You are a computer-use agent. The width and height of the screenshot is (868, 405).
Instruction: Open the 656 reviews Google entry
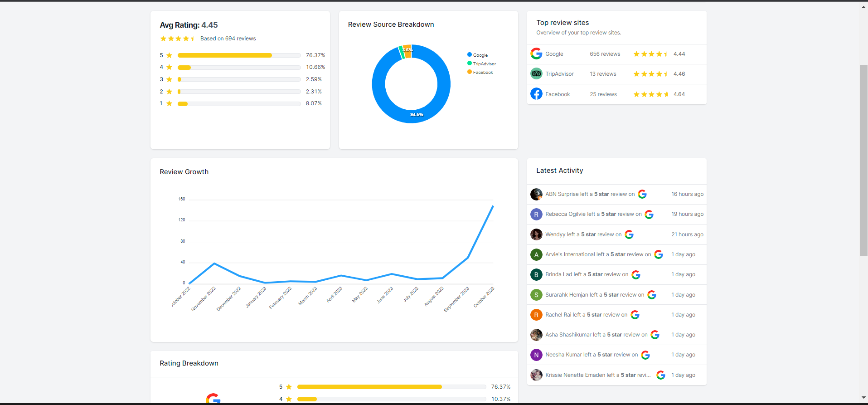tap(605, 54)
